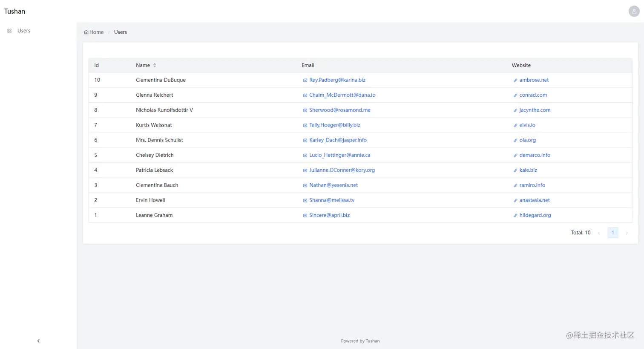Click the Tushan logo title
This screenshot has width=644, height=349.
14,11
